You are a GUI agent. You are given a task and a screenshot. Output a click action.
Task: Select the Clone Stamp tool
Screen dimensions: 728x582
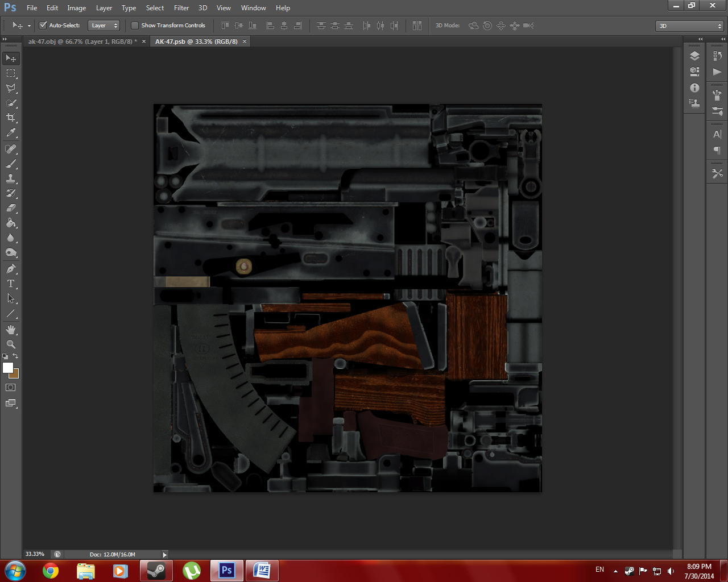tap(11, 178)
